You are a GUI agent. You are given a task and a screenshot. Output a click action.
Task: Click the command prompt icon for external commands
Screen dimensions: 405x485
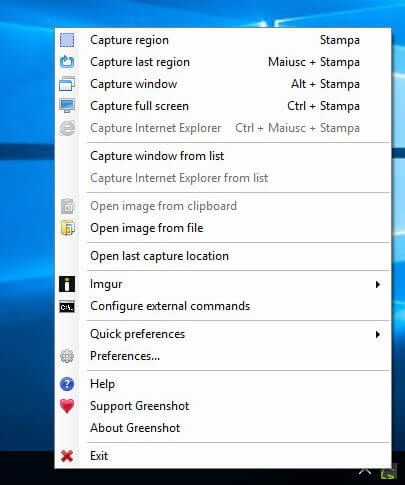(x=67, y=306)
